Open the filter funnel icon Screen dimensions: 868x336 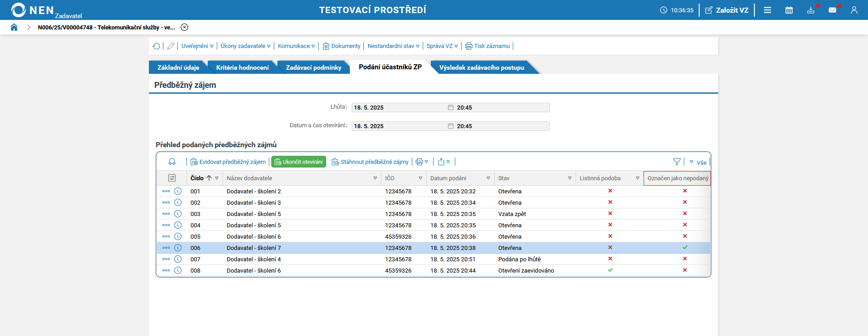[677, 162]
